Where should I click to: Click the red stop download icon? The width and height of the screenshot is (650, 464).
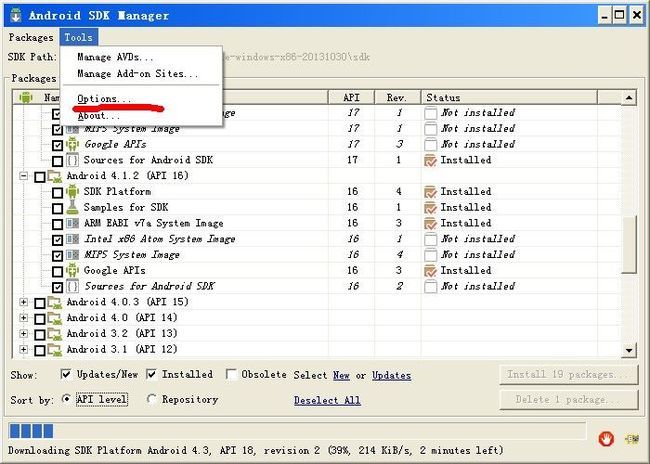606,439
